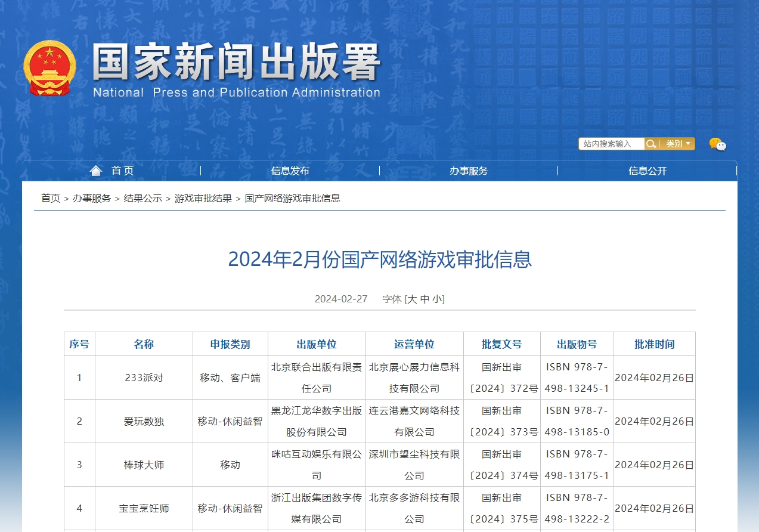Image resolution: width=759 pixels, height=532 pixels.
Task: Click the search magnifier icon
Action: click(651, 144)
